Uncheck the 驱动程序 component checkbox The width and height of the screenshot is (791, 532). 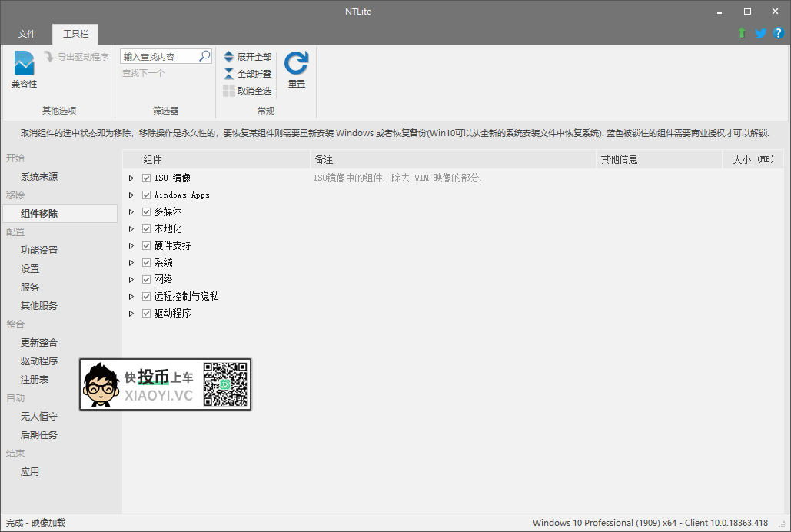146,314
